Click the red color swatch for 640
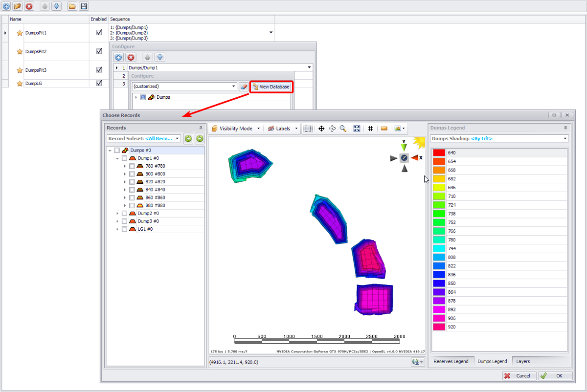The image size is (587, 392). [x=439, y=153]
